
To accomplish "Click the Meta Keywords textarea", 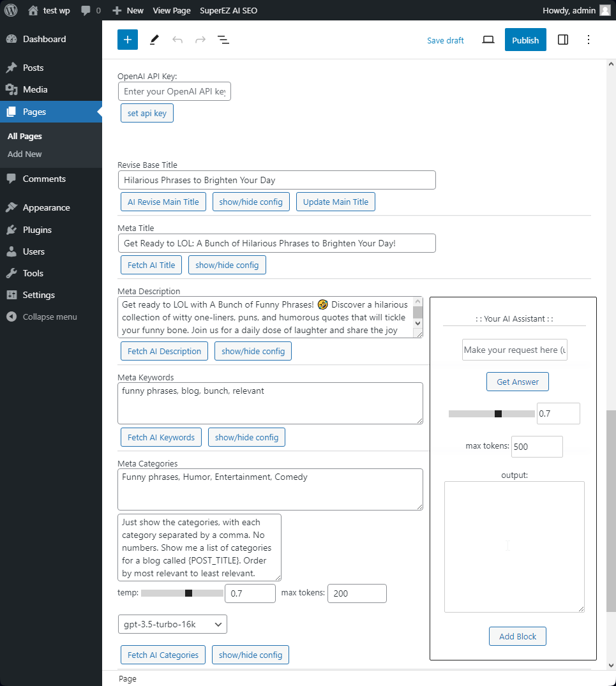I will click(x=271, y=403).
